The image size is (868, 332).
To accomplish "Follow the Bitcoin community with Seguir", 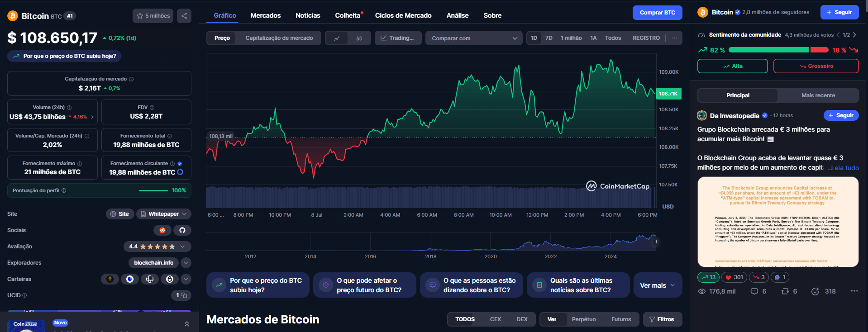I will point(839,12).
